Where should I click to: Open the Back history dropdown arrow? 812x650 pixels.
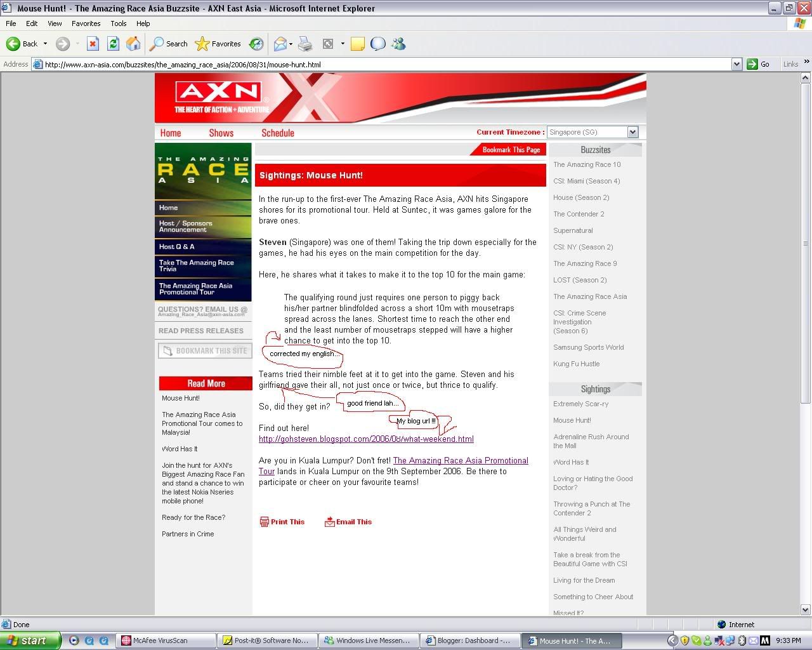45,44
